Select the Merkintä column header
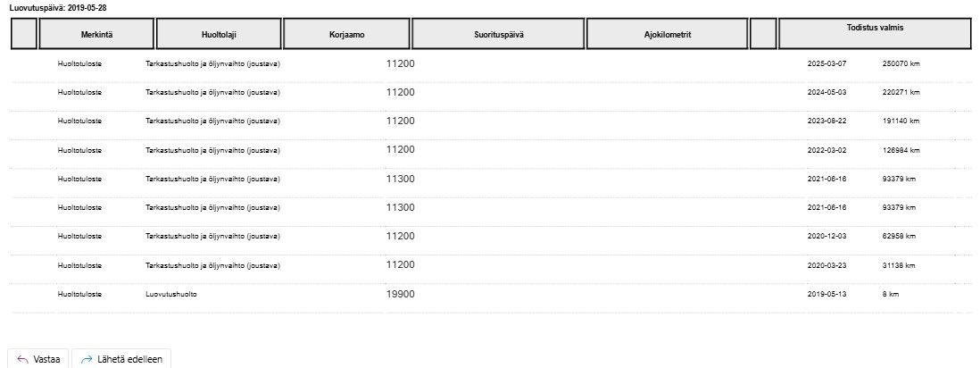The image size is (980, 368). pos(96,34)
